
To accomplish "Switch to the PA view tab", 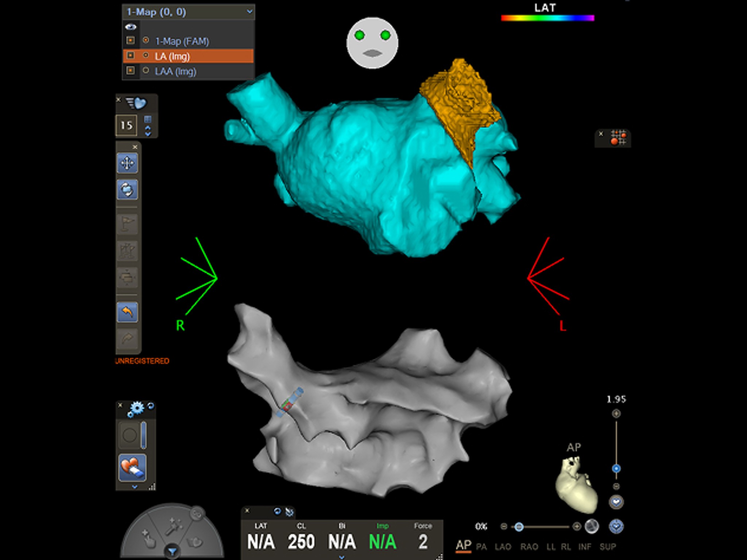I will click(x=481, y=547).
